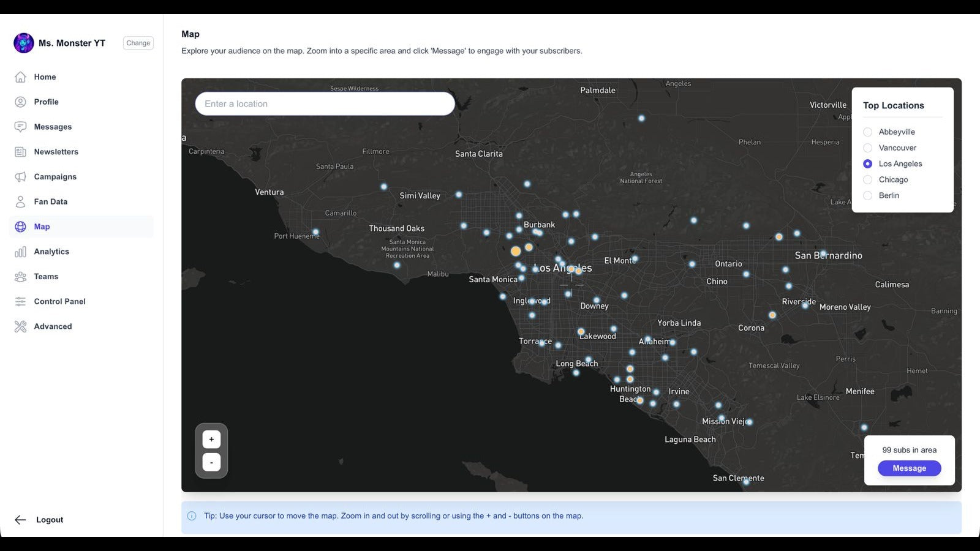Screen dimensions: 980x551
Task: Open the Campaigns megaphone icon
Action: pyautogui.click(x=21, y=176)
